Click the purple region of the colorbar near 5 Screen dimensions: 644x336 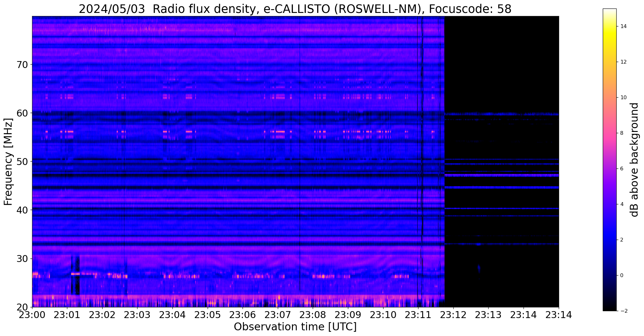609,186
